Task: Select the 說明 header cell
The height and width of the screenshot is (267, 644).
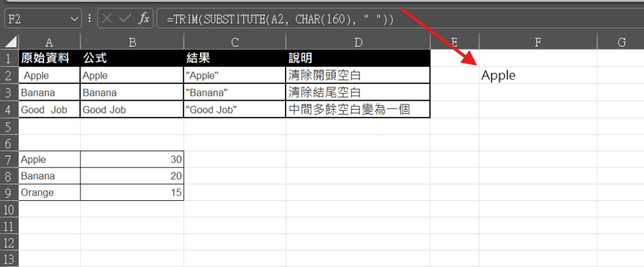Action: [x=357, y=59]
